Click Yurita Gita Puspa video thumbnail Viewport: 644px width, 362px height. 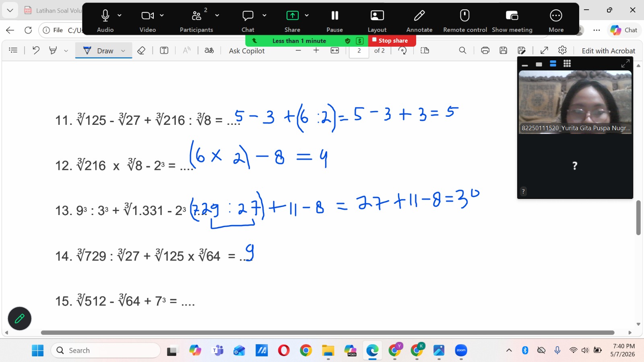575,102
